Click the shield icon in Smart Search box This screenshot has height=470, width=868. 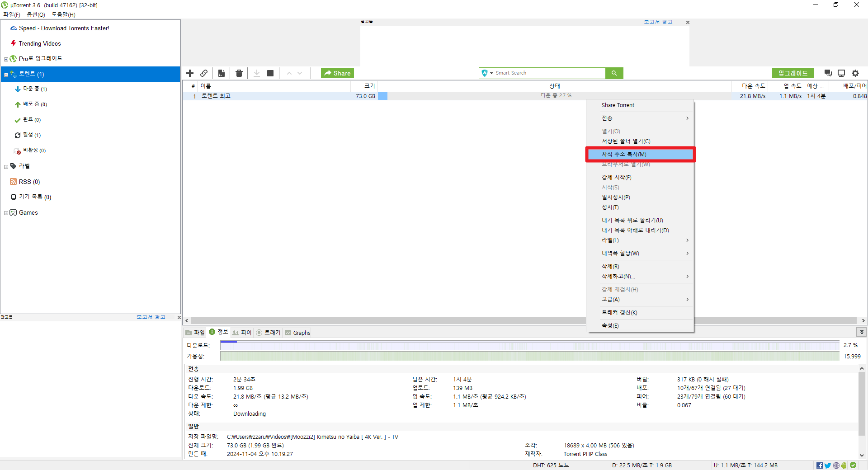(485, 73)
